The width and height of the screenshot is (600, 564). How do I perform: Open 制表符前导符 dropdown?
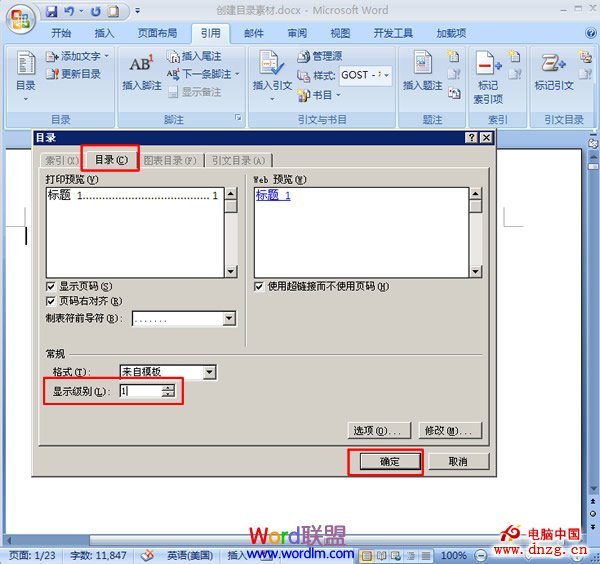point(229,318)
